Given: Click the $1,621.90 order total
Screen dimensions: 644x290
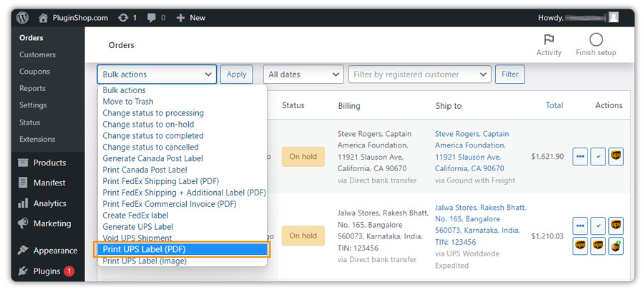Looking at the screenshot, I should tap(547, 157).
